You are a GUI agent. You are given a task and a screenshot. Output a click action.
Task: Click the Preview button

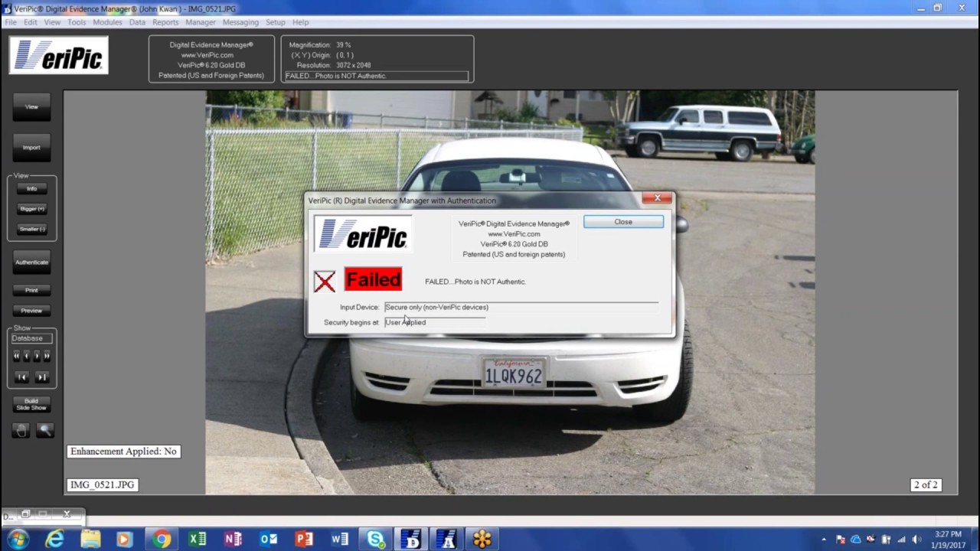[31, 311]
